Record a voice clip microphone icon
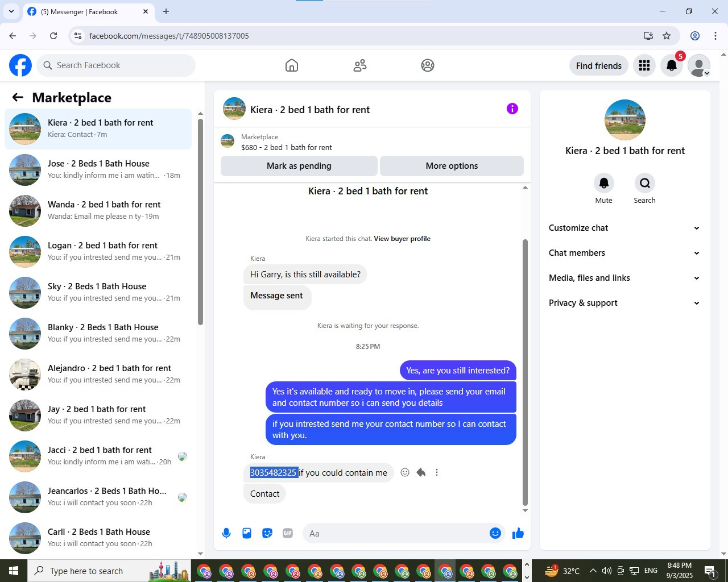This screenshot has width=728, height=582. point(226,533)
